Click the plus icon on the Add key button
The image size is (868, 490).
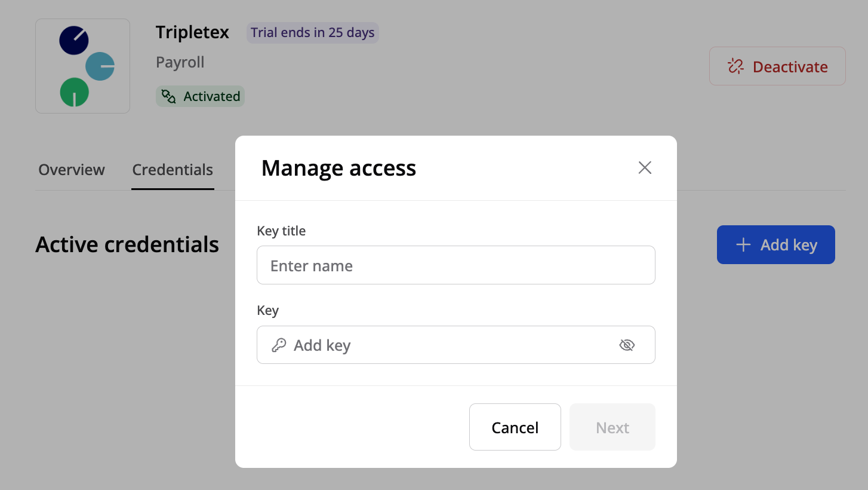click(743, 244)
